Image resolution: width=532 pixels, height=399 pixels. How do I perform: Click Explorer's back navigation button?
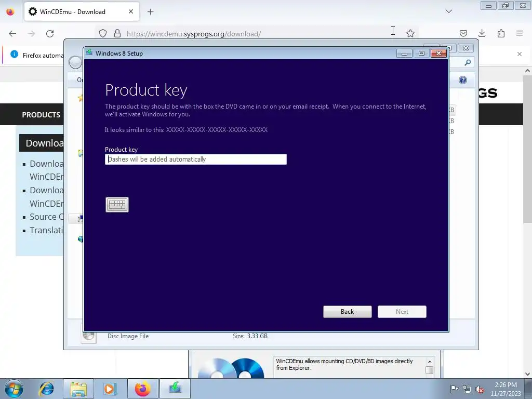[75, 62]
